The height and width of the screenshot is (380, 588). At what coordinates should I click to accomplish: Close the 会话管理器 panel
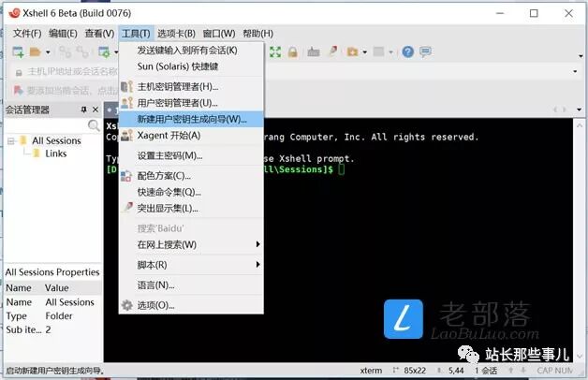(x=96, y=110)
